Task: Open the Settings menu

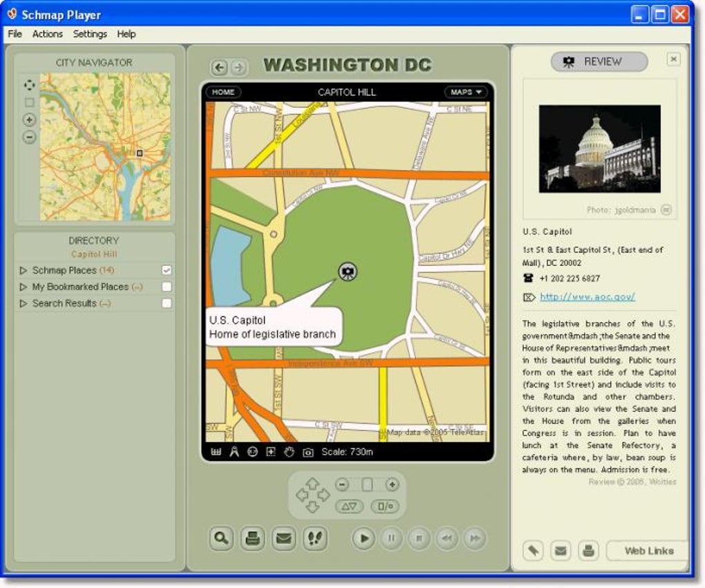Action: (90, 34)
